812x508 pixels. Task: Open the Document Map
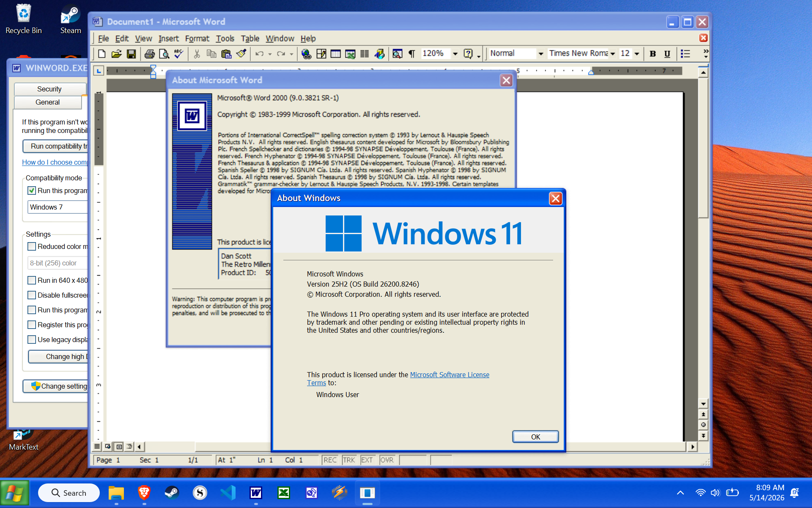pyautogui.click(x=397, y=54)
